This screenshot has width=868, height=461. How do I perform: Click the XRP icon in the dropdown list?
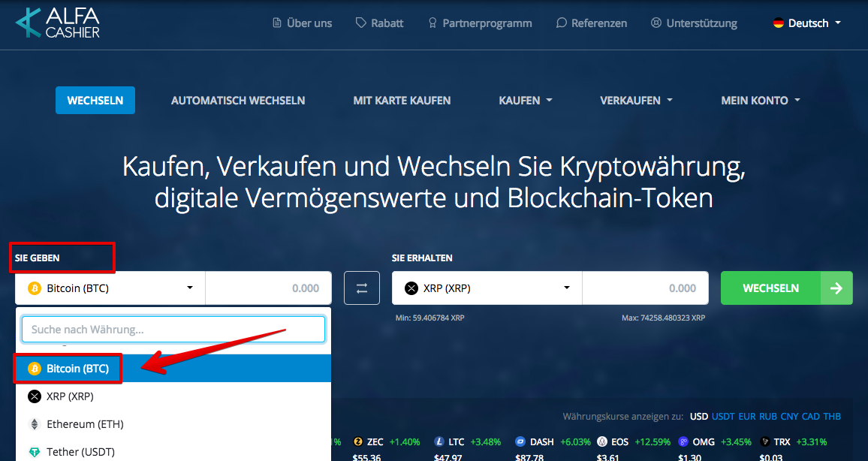pyautogui.click(x=35, y=396)
